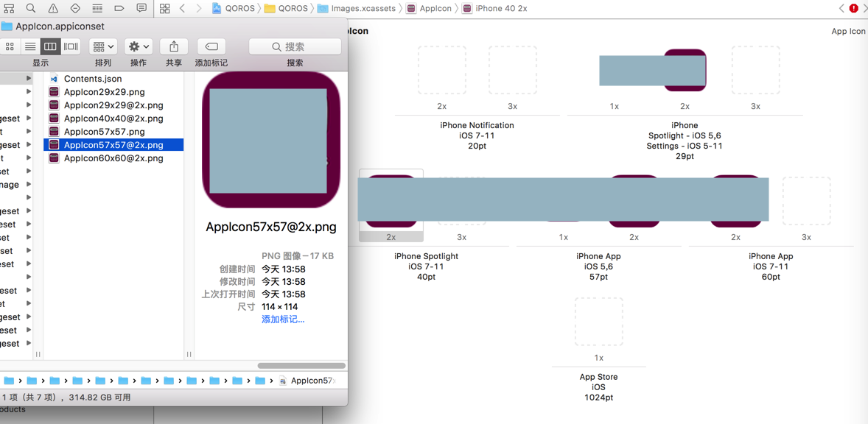Select AppIcon57x57@2x.png highlighted file
This screenshot has width=868, height=424.
click(x=113, y=145)
